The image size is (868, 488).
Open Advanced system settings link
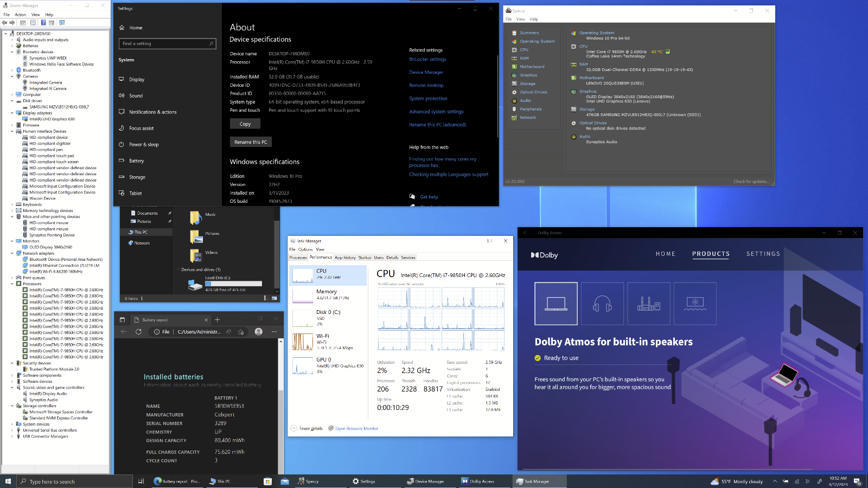[436, 112]
